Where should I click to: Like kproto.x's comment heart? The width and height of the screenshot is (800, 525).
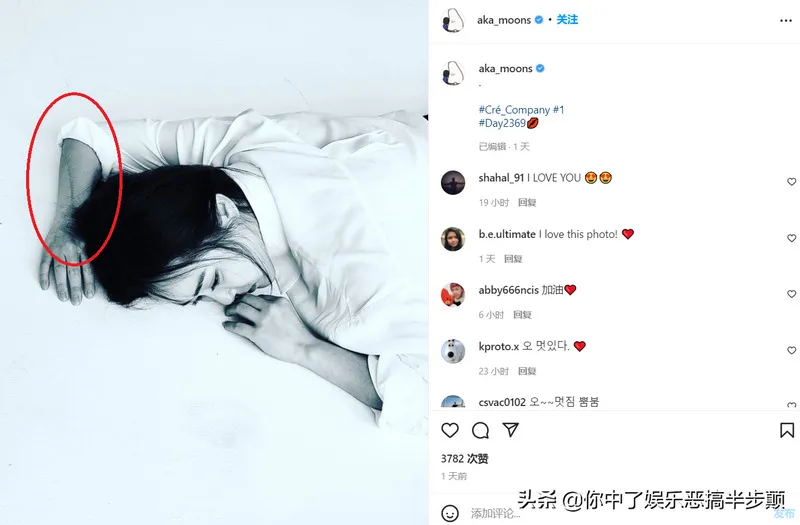(x=791, y=350)
